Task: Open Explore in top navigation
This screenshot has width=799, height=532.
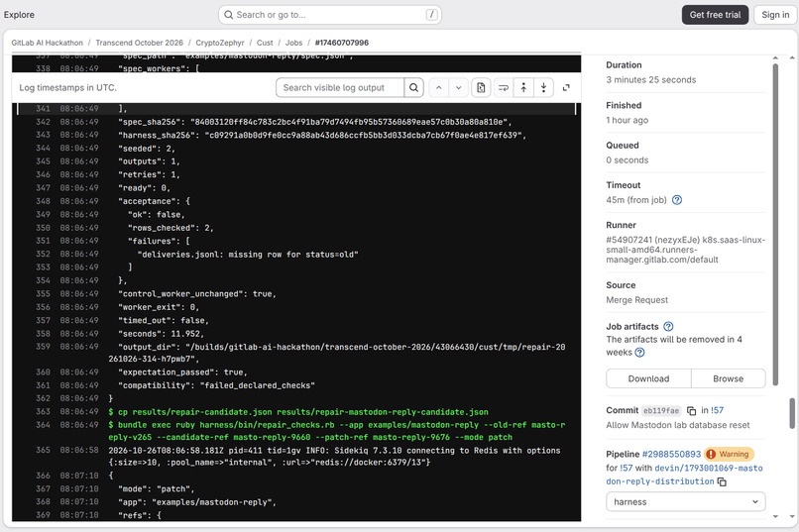Action: click(20, 15)
